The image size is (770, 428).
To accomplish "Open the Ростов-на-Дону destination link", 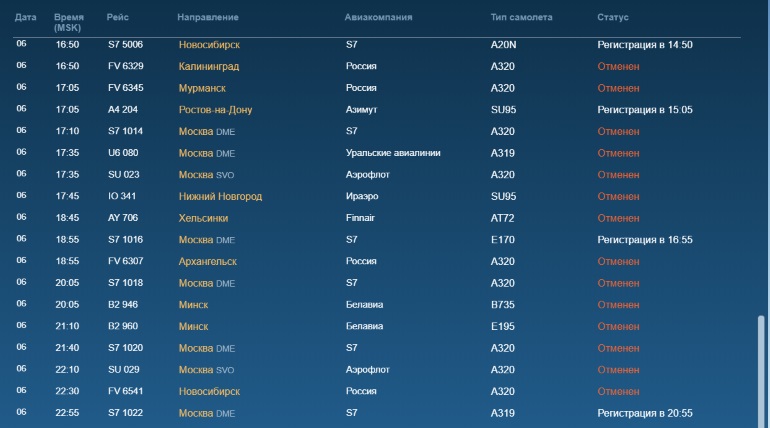I will click(215, 110).
